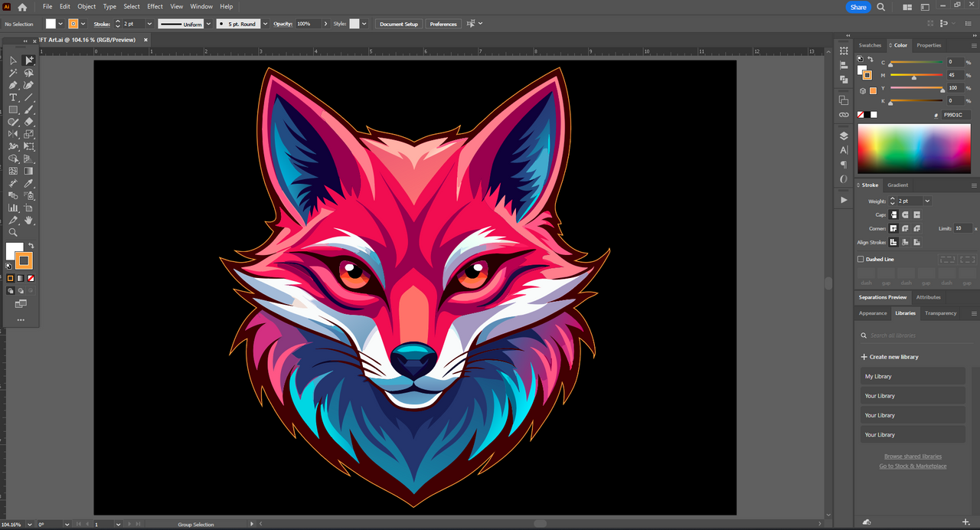Viewport: 980px width, 530px height.
Task: Align stroke to inside
Action: pyautogui.click(x=905, y=242)
